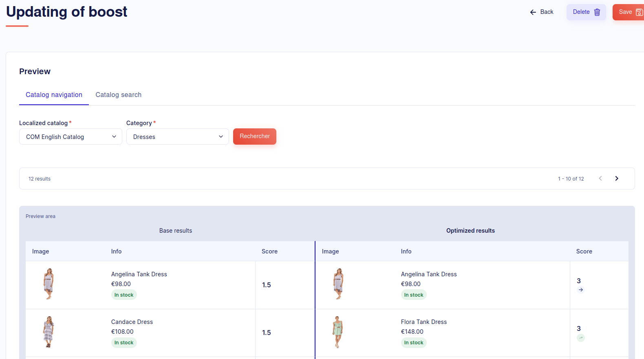Click the Candace Dress product name
The width and height of the screenshot is (644, 359).
point(132,322)
